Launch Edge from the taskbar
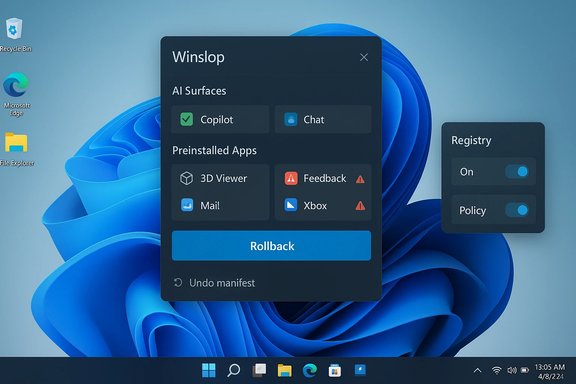 (x=310, y=370)
